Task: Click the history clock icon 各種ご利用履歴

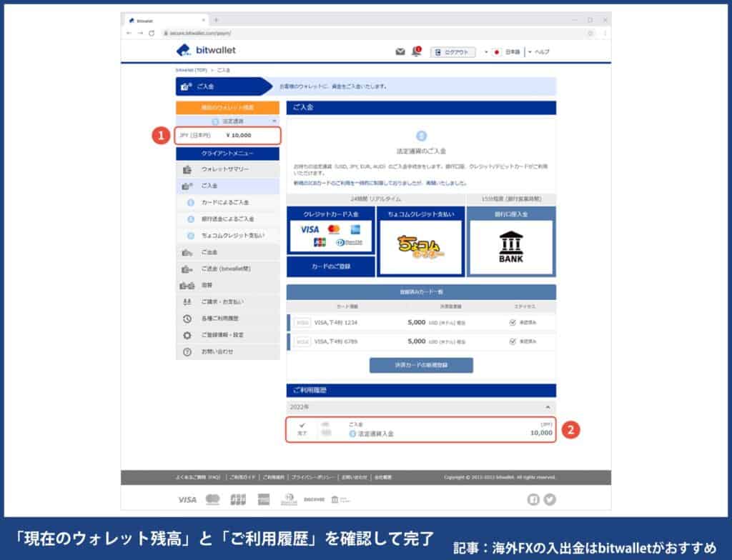Action: [187, 319]
